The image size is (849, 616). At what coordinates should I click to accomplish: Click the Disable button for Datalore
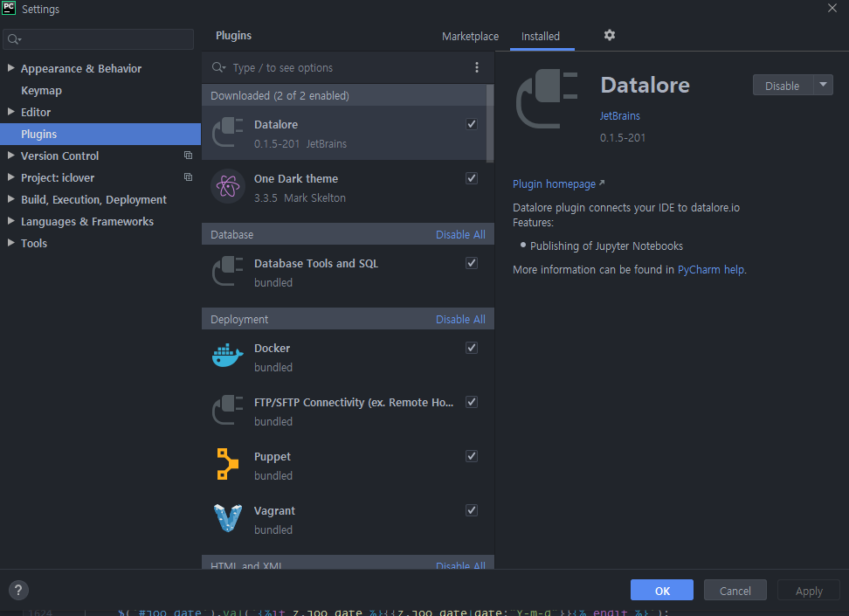tap(783, 86)
